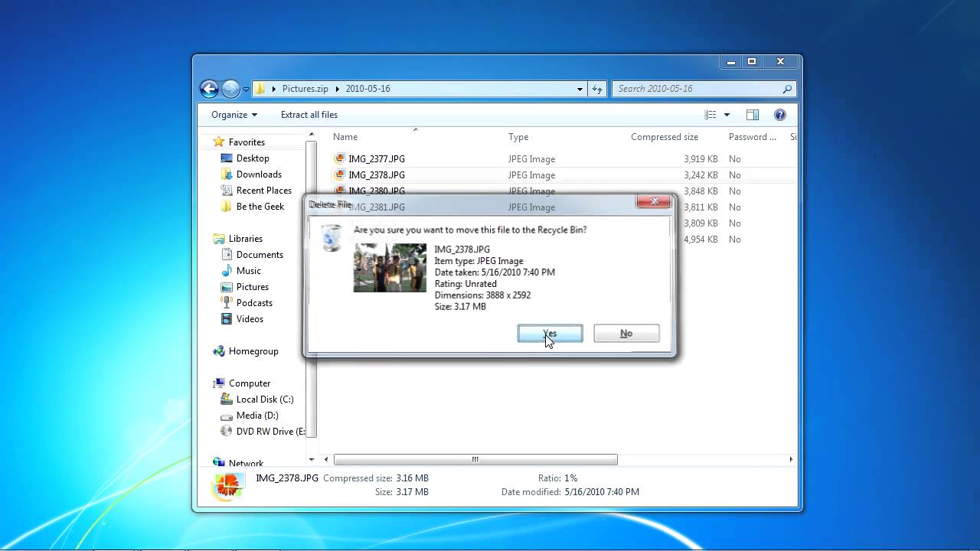Viewport: 980px width, 551px height.
Task: Click the magnifying glass search icon
Action: coord(787,89)
